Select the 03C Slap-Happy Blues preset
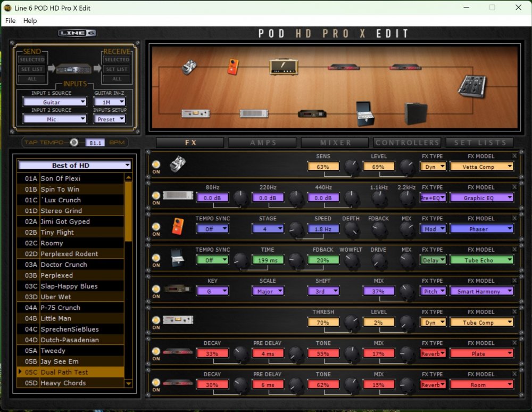This screenshot has height=412, width=532. tap(69, 286)
